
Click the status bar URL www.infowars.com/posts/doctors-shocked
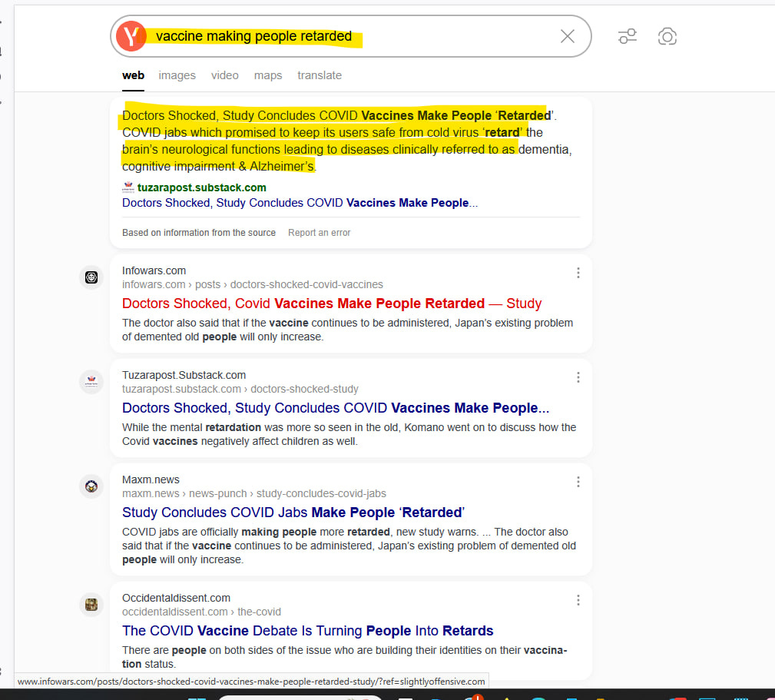[x=251, y=682]
